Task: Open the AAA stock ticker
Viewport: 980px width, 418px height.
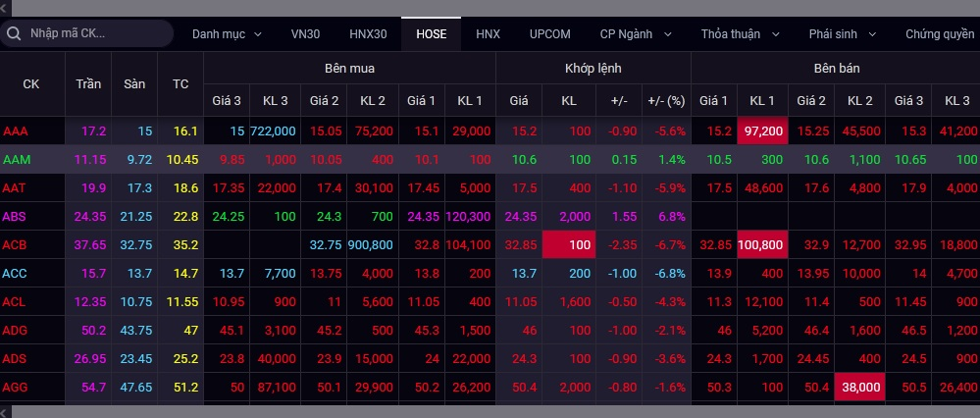Action: [x=16, y=131]
